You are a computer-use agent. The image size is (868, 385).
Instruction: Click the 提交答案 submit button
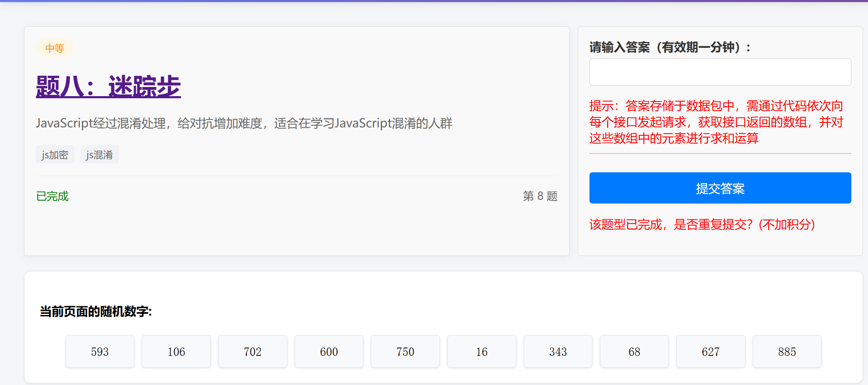pos(720,188)
